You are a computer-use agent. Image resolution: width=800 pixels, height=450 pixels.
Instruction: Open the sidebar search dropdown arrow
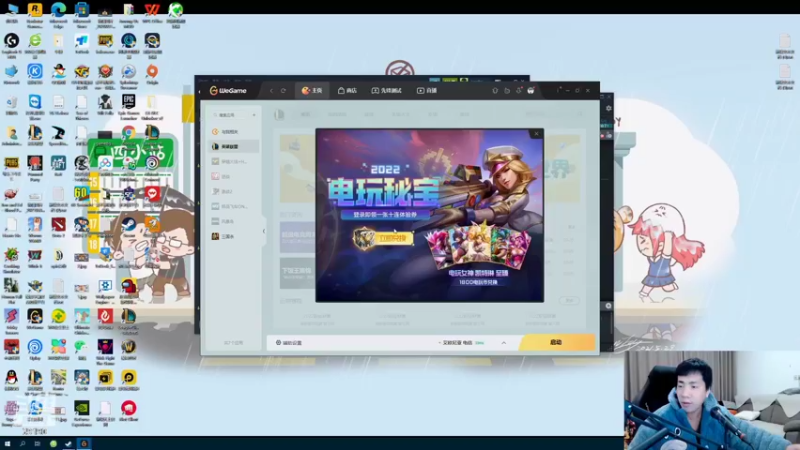click(x=254, y=115)
